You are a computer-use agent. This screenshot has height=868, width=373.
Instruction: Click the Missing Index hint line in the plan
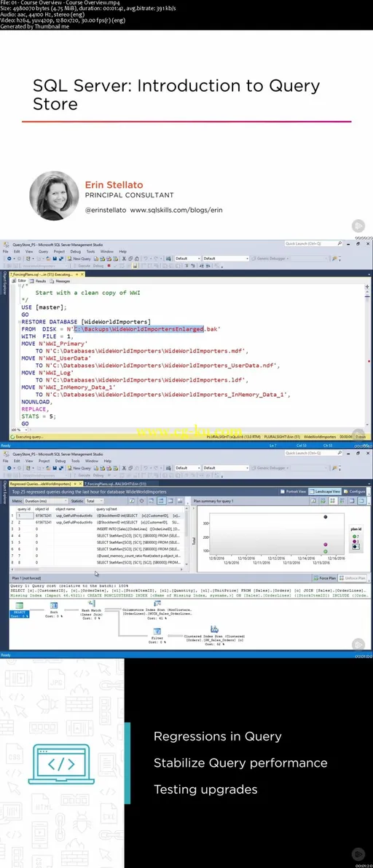tap(188, 595)
